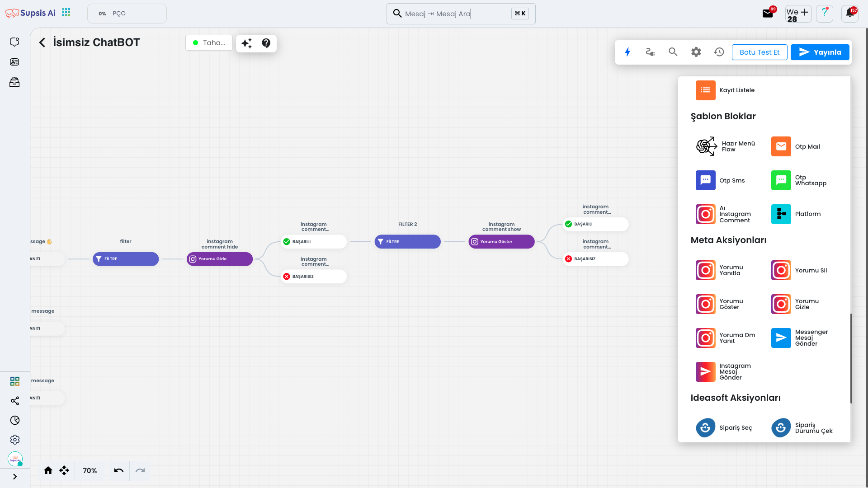
Task: Select the Yorumu Yanıtla action
Action: click(720, 270)
